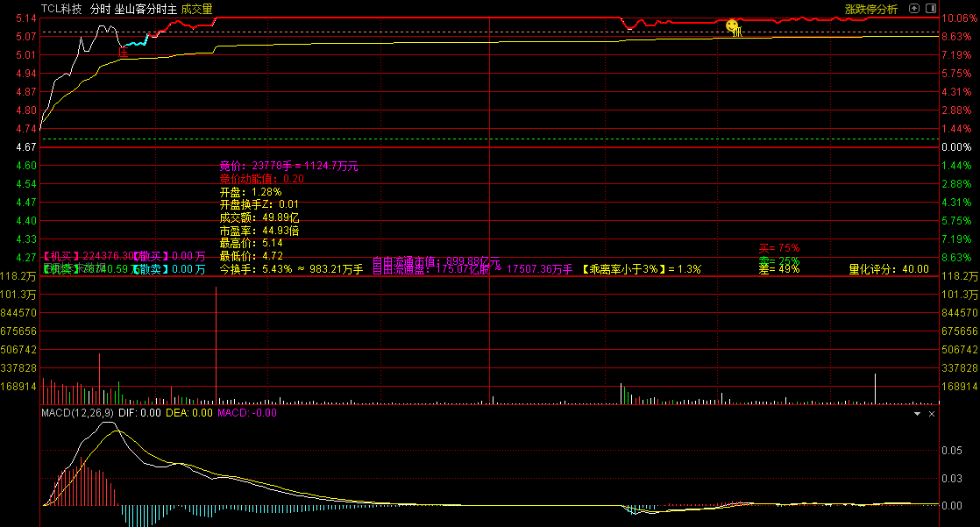The height and width of the screenshot is (527, 980).
Task: Click the 5.14 left-axis price label
Action: pyautogui.click(x=26, y=18)
